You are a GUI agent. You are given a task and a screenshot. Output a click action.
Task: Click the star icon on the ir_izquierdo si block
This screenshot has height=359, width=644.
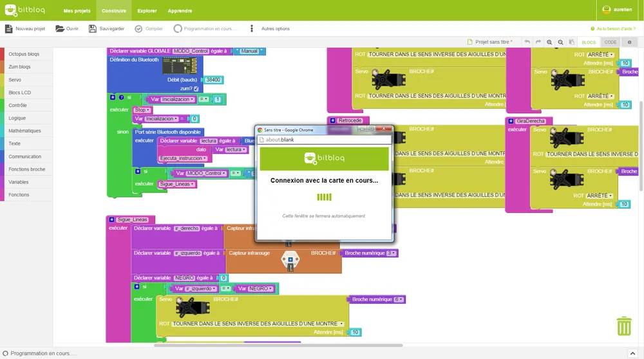tap(137, 287)
